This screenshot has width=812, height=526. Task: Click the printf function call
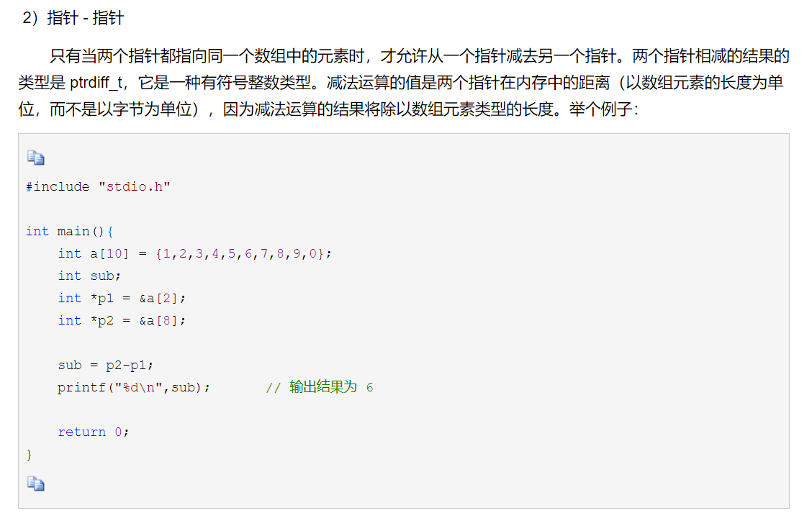[x=134, y=387]
